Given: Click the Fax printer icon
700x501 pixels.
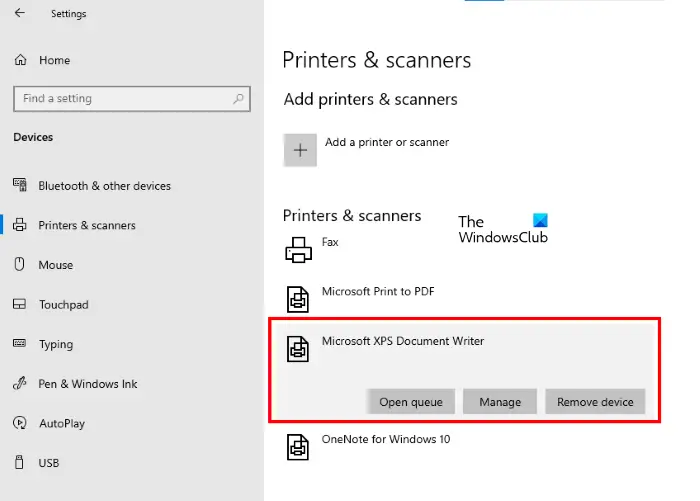Looking at the screenshot, I should pyautogui.click(x=298, y=250).
